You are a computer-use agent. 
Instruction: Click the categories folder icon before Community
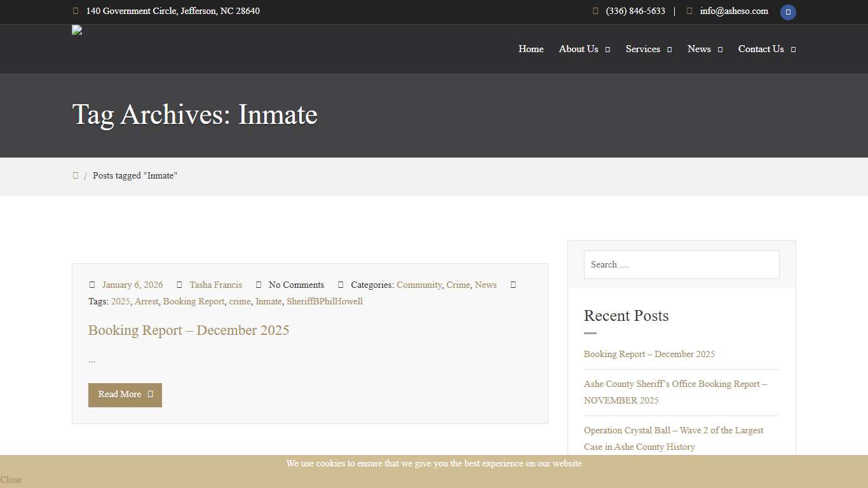(341, 285)
